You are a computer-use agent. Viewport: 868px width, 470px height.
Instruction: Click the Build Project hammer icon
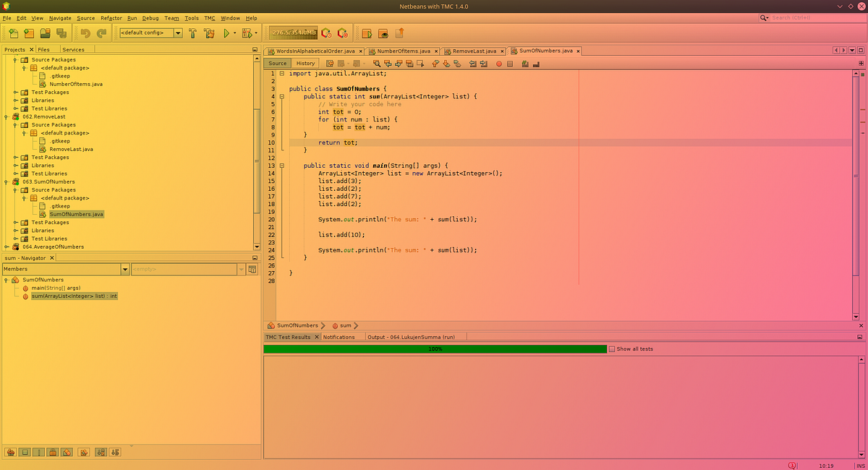(193, 33)
